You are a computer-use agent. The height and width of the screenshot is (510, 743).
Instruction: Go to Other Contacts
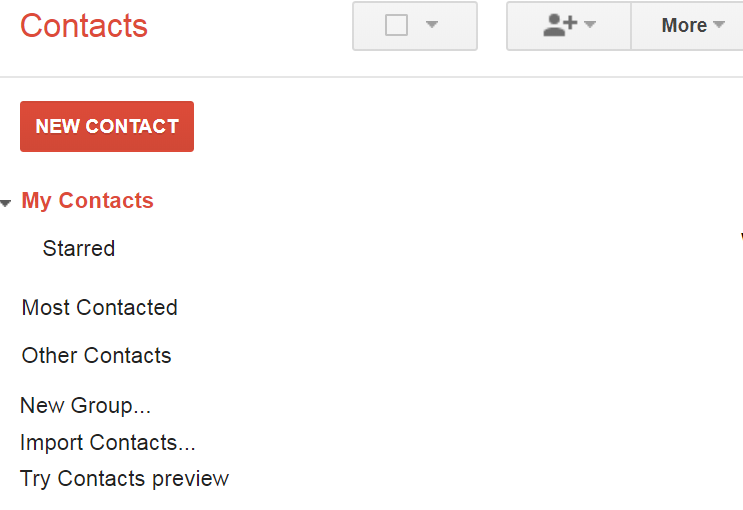coord(97,356)
